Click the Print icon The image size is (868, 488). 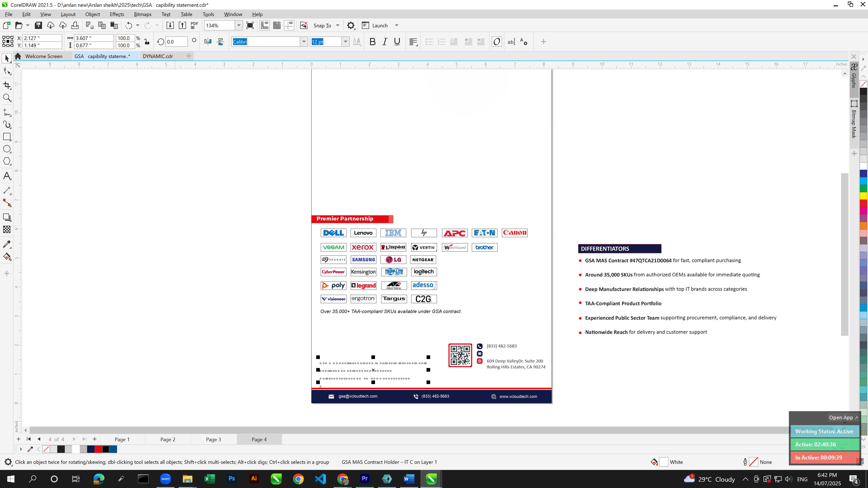(x=75, y=25)
